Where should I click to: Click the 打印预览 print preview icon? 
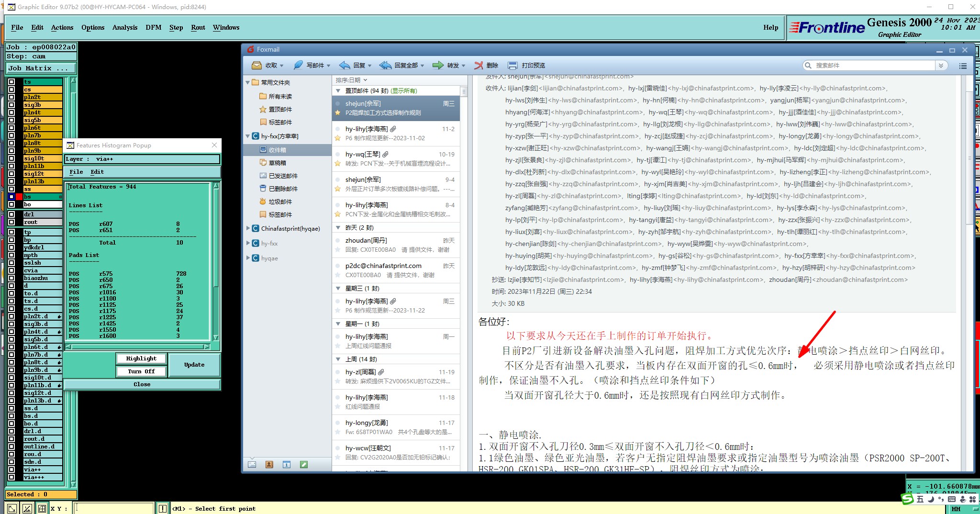coord(512,65)
